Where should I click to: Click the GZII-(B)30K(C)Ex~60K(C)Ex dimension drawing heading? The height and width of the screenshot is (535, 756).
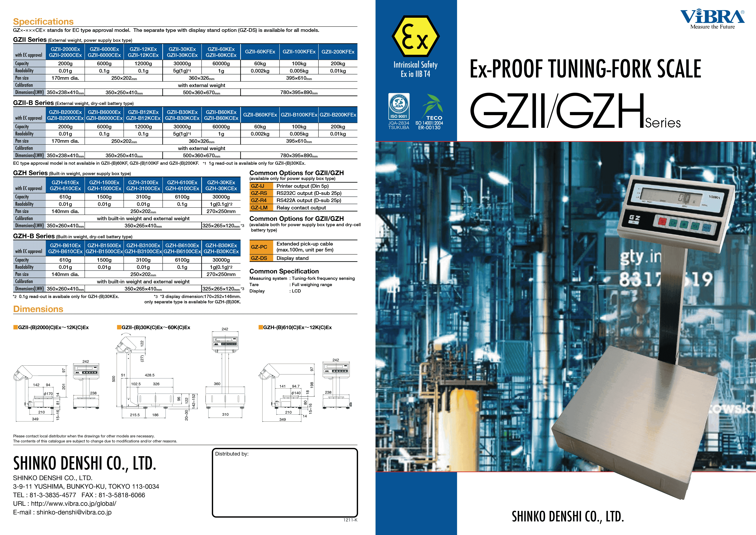[156, 327]
